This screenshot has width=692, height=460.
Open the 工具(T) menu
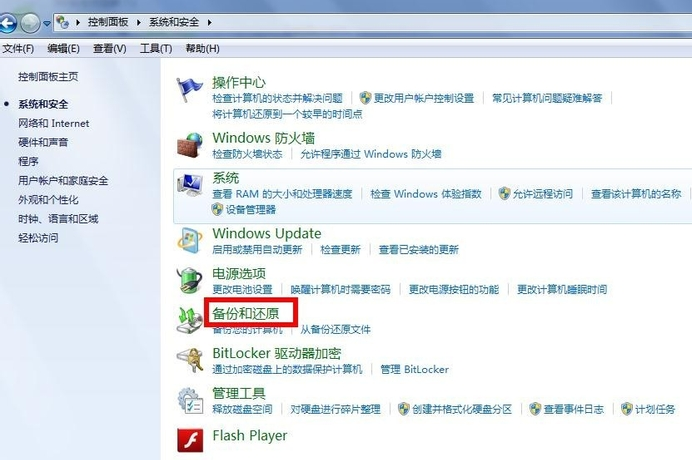click(155, 48)
